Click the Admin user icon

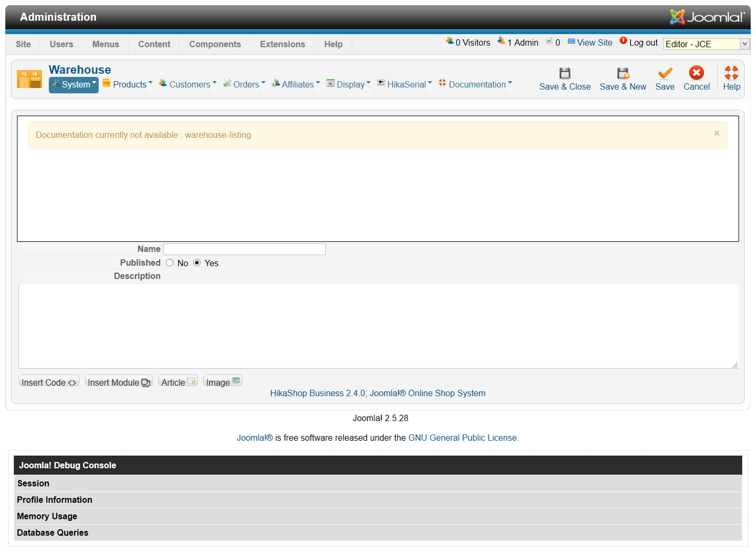point(501,41)
